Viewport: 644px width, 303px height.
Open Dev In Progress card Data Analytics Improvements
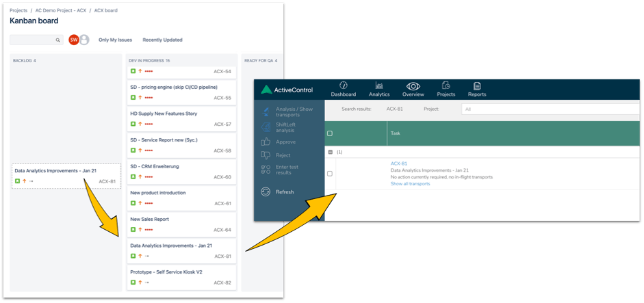click(x=181, y=251)
